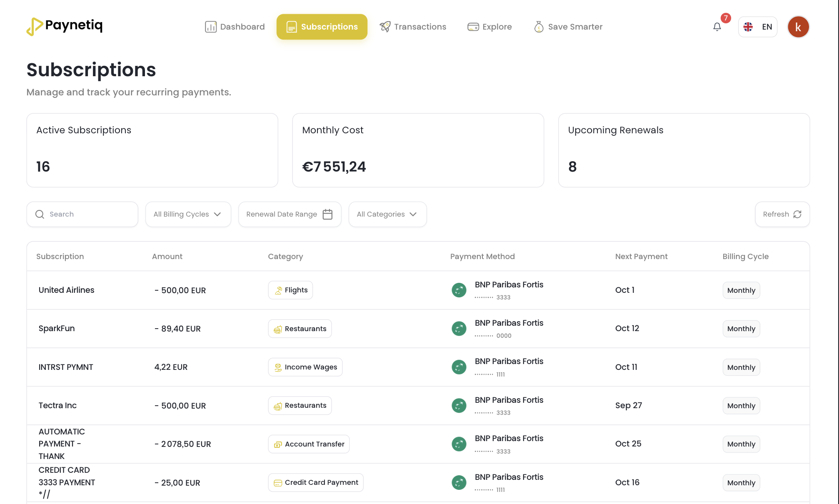Click the Income Wages icon on INTRST PYMNT row
Image resolution: width=839 pixels, height=504 pixels.
(277, 367)
